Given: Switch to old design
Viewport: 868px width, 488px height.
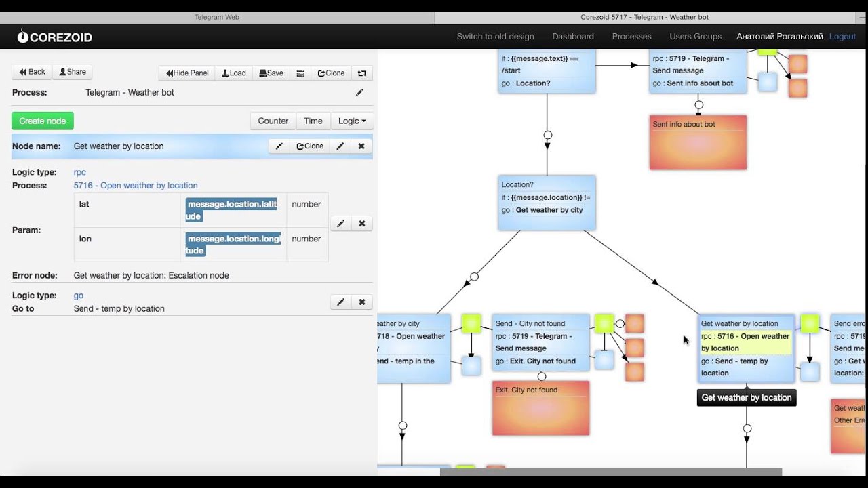Looking at the screenshot, I should [x=495, y=37].
